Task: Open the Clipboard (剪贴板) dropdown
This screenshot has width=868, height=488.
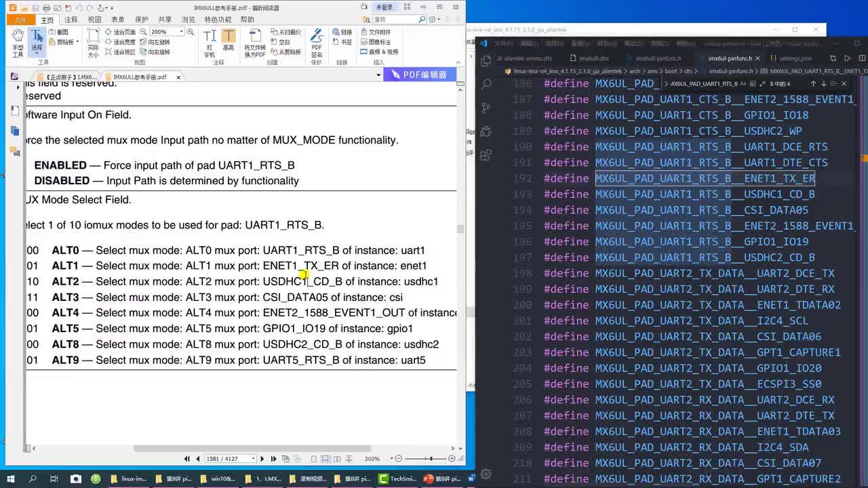Action: point(62,42)
